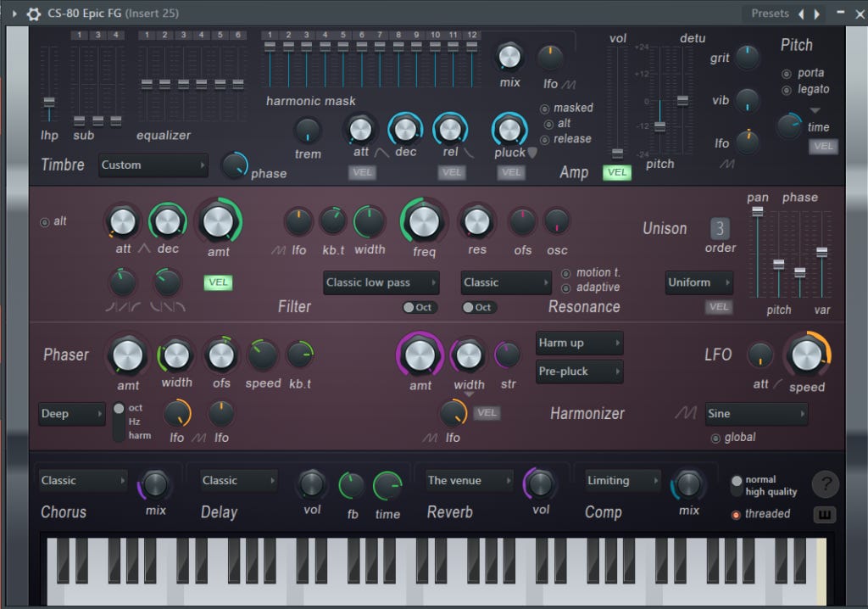Open the help question mark button
This screenshot has width=868, height=609.
click(826, 483)
